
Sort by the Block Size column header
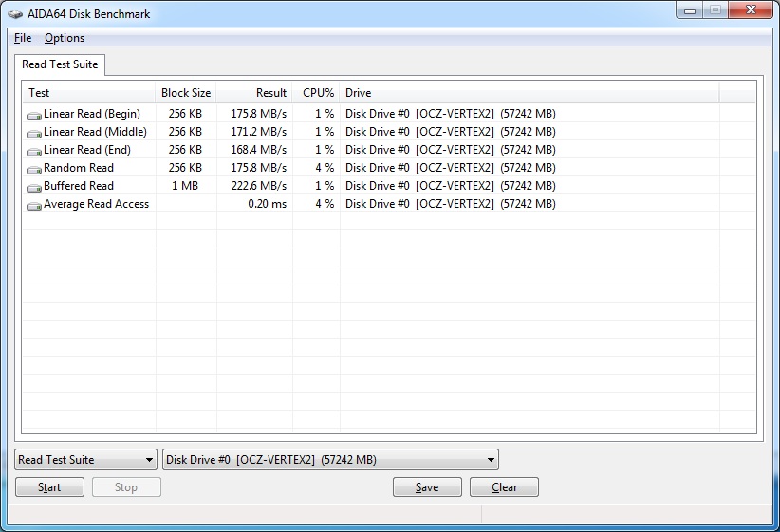click(186, 93)
